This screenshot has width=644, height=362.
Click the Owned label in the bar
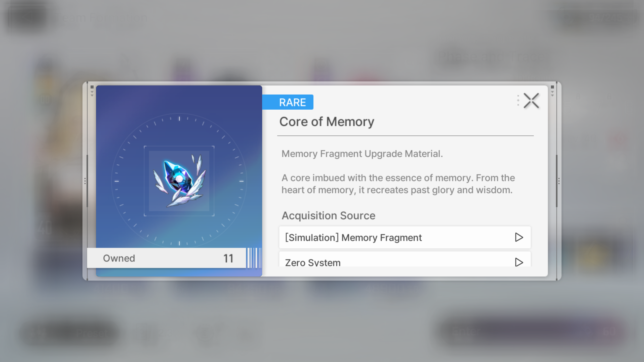[119, 258]
